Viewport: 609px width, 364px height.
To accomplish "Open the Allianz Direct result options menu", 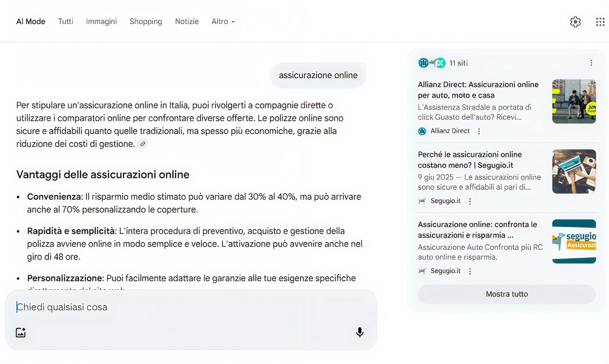I will (479, 131).
